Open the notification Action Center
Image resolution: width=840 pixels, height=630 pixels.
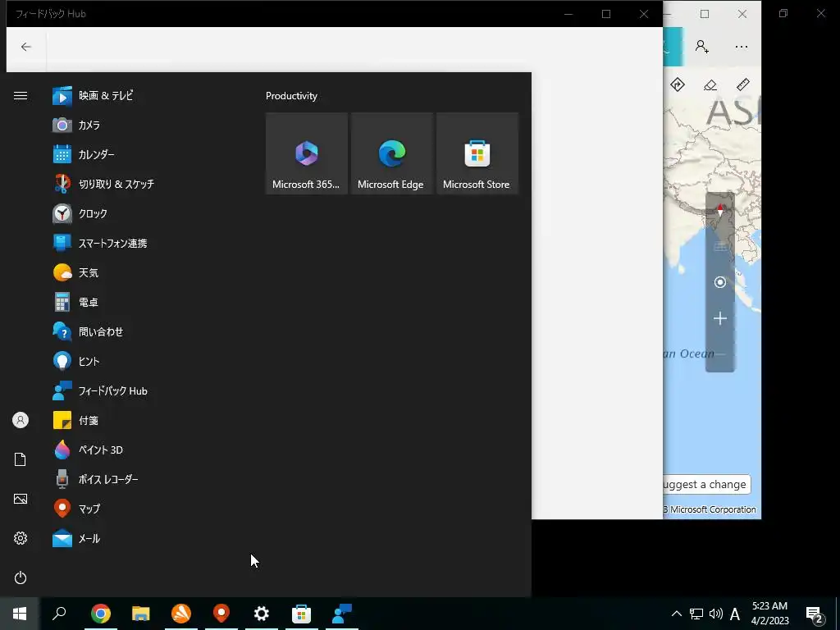pyautogui.click(x=815, y=614)
